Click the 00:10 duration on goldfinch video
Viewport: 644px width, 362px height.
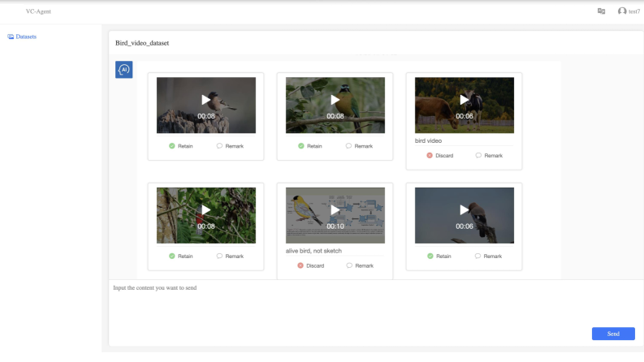pos(335,226)
